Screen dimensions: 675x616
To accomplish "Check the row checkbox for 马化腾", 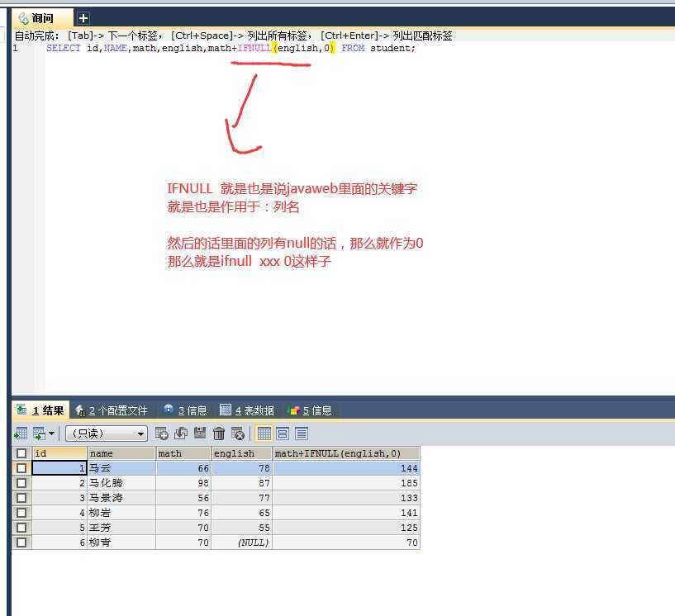I will click(x=21, y=483).
